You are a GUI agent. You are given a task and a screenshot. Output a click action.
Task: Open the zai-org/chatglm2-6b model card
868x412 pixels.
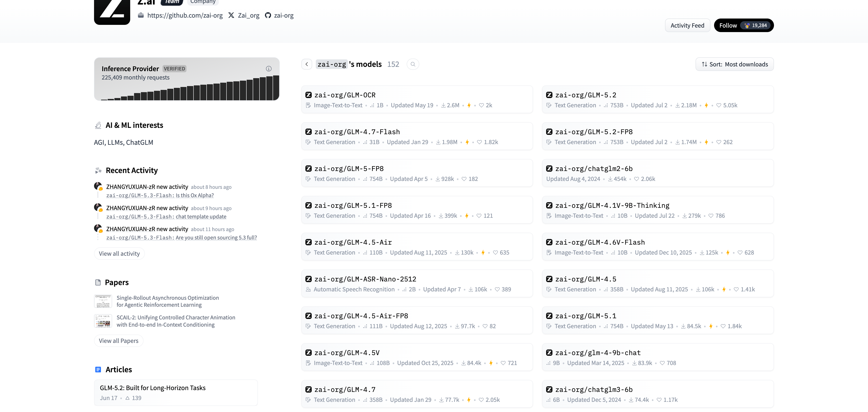point(658,173)
